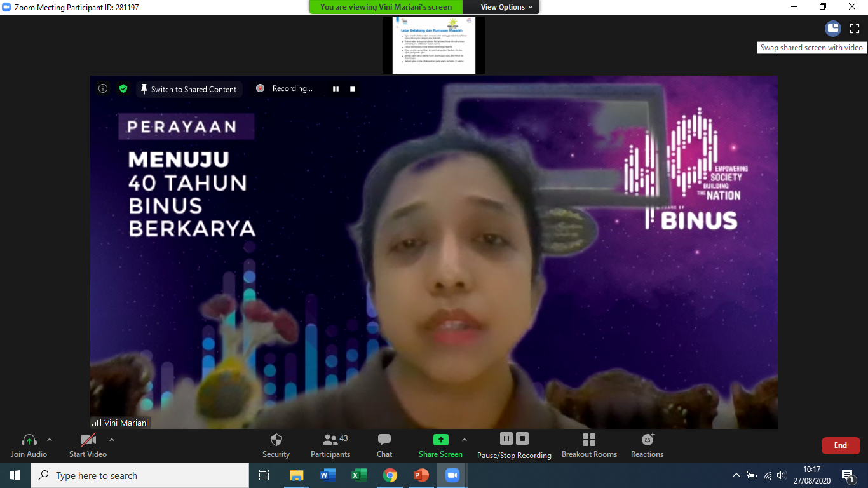Expand audio options arrow beside Join Audio
Screen dimensions: 868x488
[x=50, y=440]
